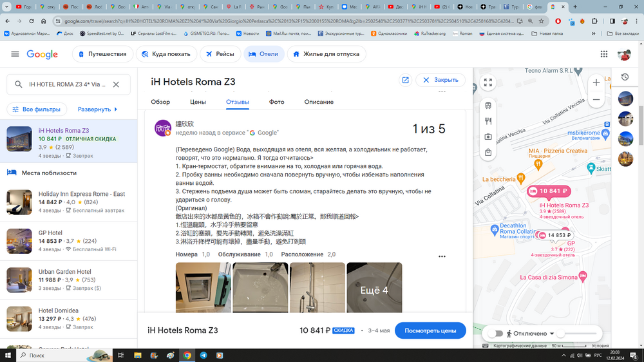Zoom in on the map
Screen dimensions: 644x362
pos(596,82)
